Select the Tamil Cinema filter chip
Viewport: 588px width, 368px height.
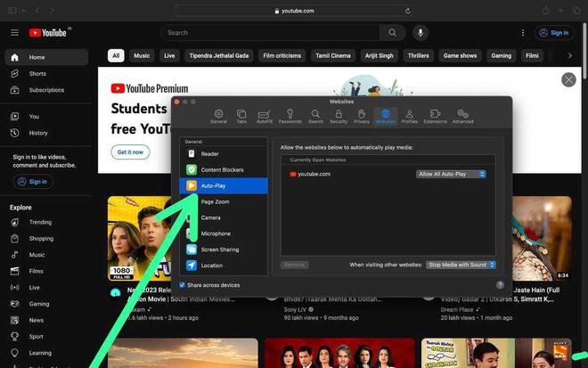click(x=333, y=55)
